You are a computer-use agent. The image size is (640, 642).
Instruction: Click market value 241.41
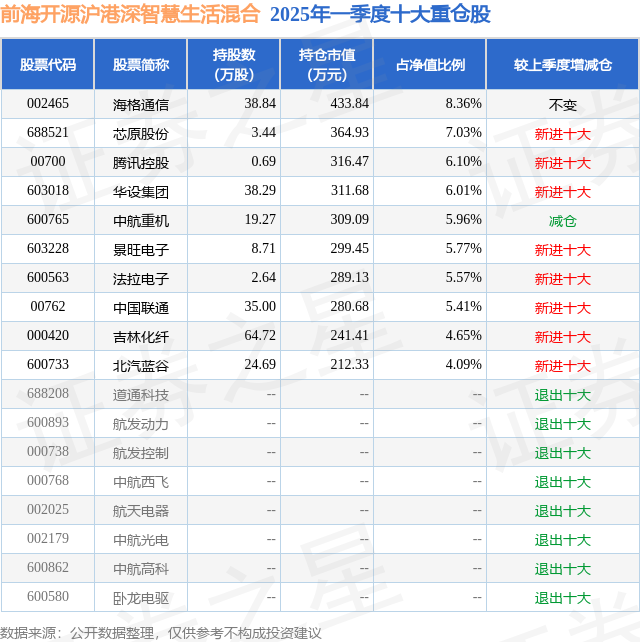pos(349,336)
